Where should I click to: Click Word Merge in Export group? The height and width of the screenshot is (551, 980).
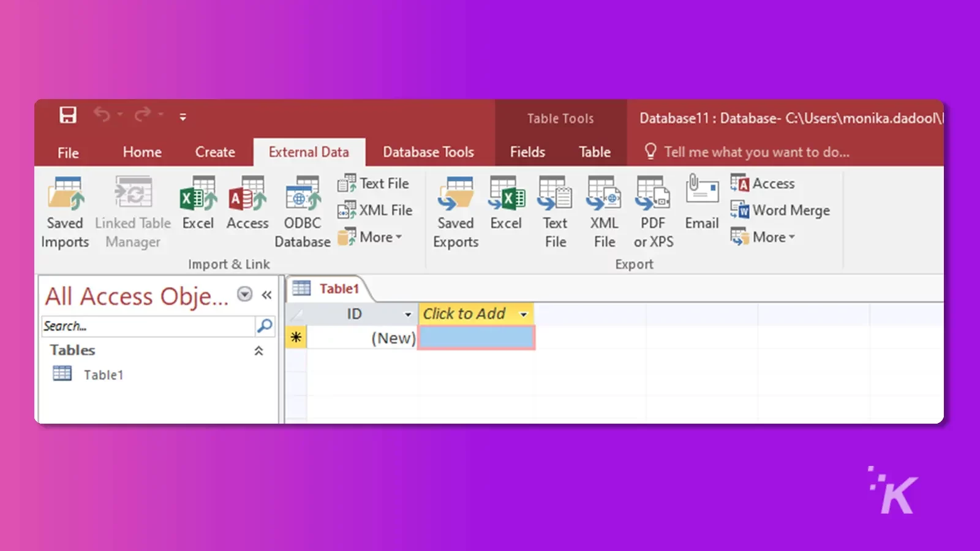[x=780, y=210]
